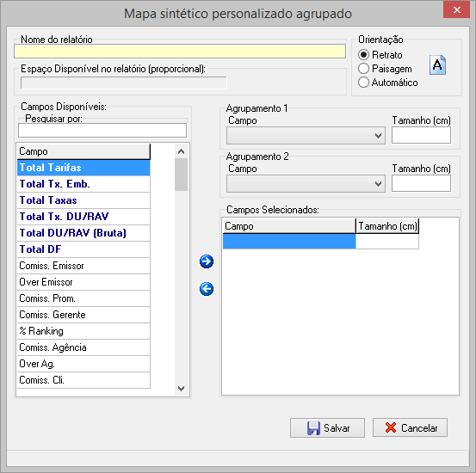Click the Tamanho (cm) column header

[x=387, y=226]
